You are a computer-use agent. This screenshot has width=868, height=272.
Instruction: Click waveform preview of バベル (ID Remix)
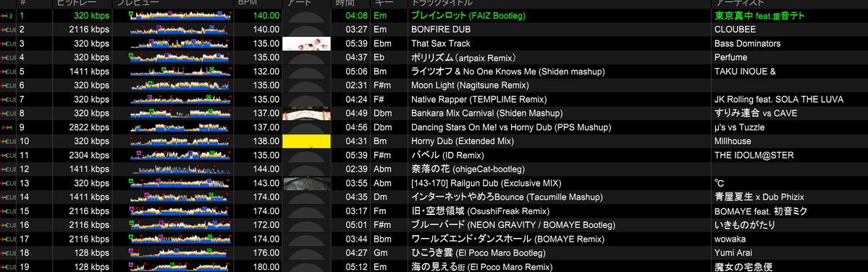[180, 156]
